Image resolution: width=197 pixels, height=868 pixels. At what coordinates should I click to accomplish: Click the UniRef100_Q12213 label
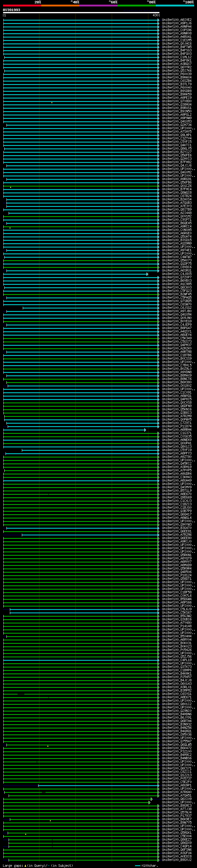click(176, 775)
